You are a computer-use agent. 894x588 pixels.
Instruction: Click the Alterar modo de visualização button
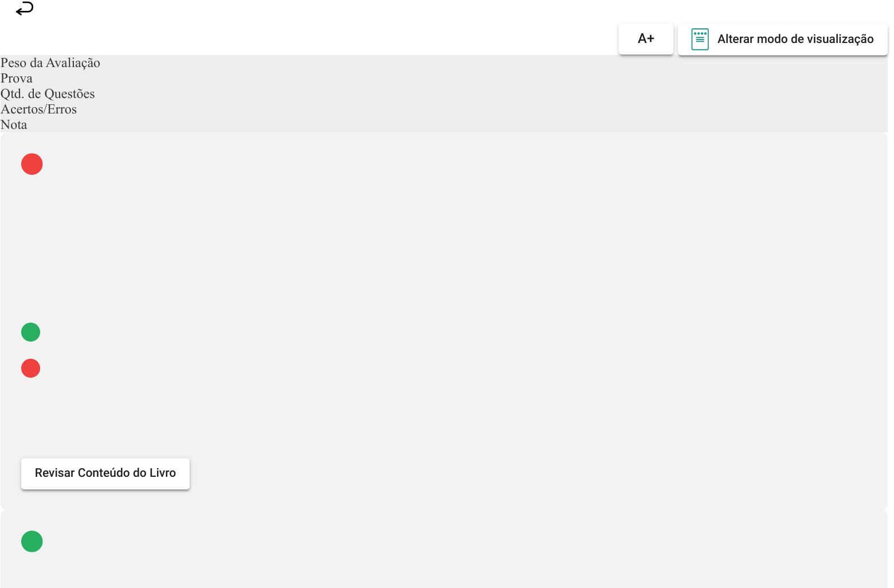click(x=782, y=40)
